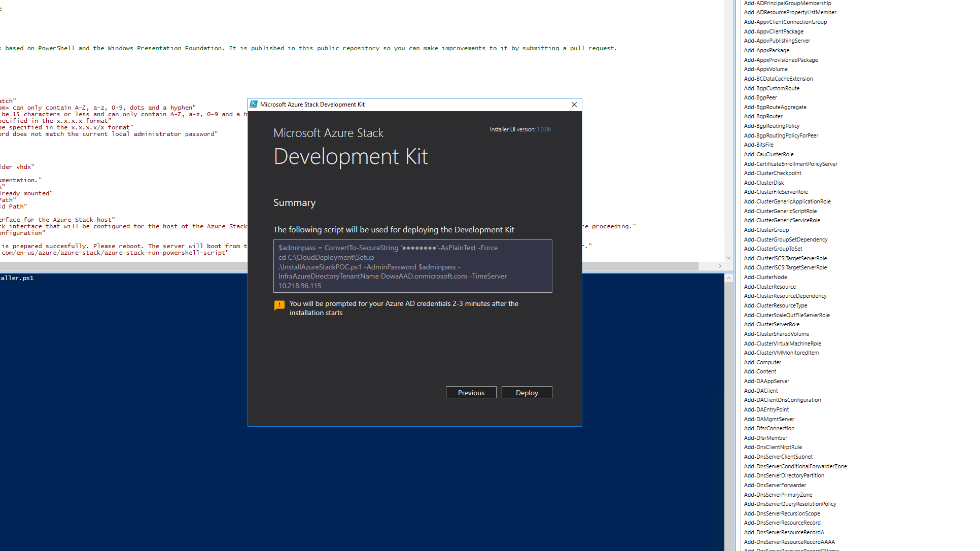Select Add-DAClientDnsConfiguration command
Image resolution: width=980 pixels, height=551 pixels.
(782, 400)
